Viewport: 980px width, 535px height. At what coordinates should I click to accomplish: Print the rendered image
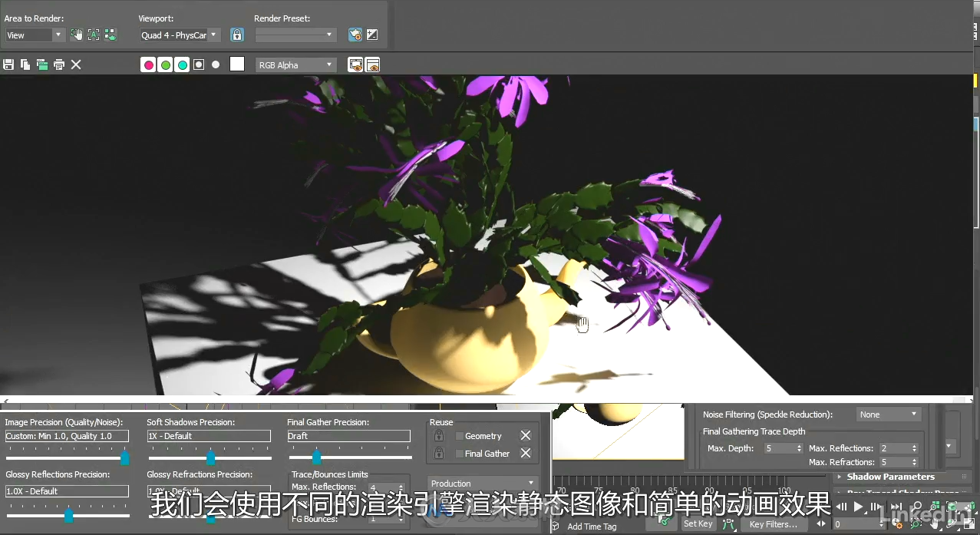pos(59,64)
